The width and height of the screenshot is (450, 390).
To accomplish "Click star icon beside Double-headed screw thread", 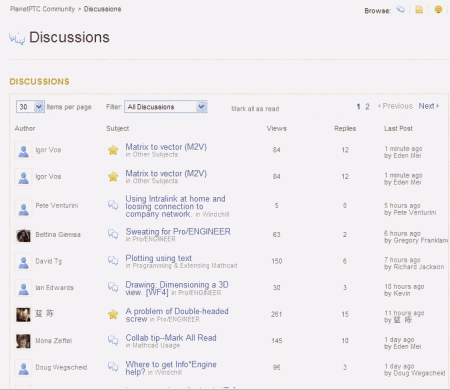I will [x=113, y=314].
